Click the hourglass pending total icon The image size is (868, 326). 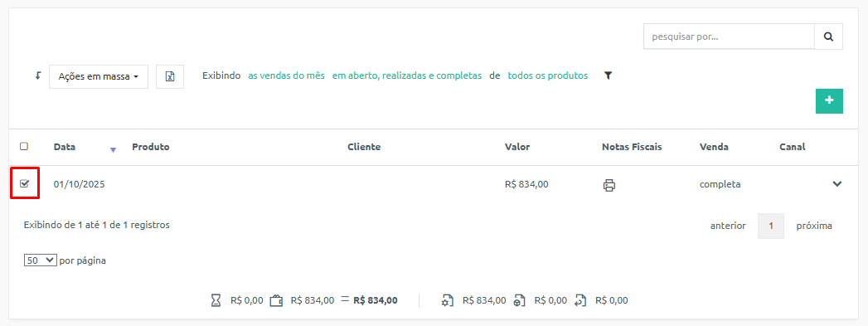tap(216, 300)
